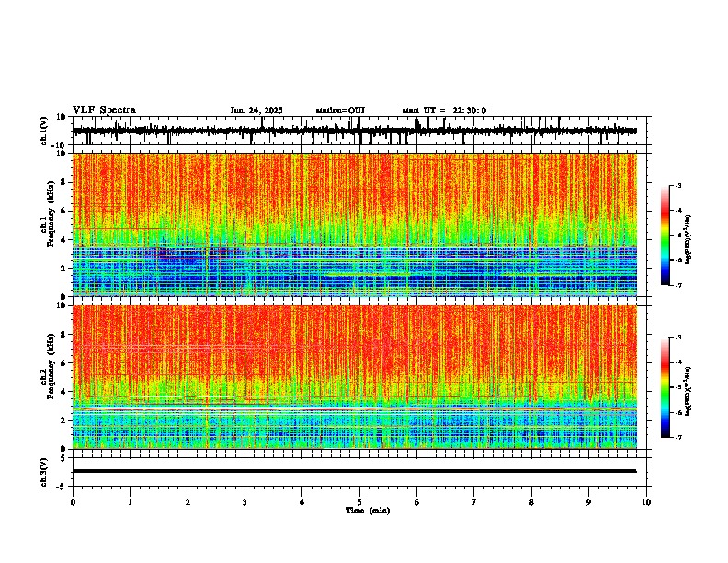
Task: Click the 4 kHz tick on ch.1 frequency axis
Action: (x=63, y=240)
